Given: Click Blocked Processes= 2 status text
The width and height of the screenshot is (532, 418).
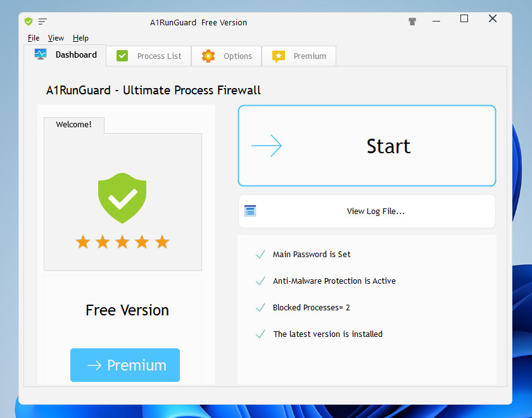Looking at the screenshot, I should point(311,307).
